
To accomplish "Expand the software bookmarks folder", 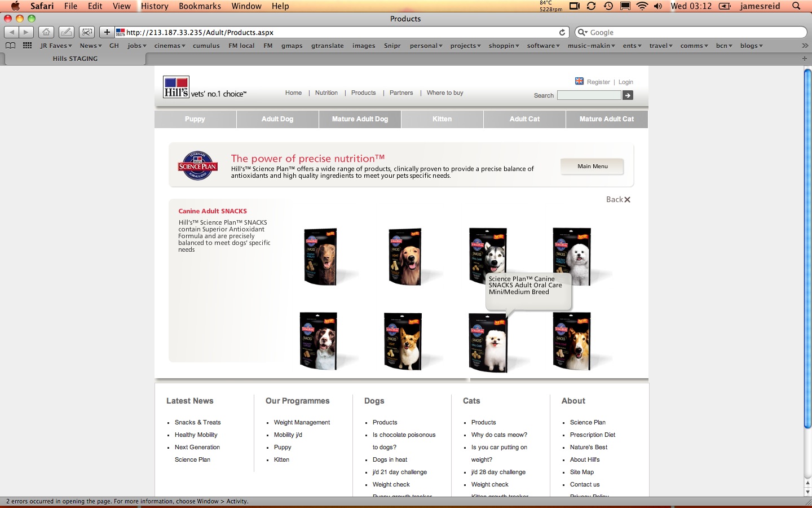I will 544,46.
